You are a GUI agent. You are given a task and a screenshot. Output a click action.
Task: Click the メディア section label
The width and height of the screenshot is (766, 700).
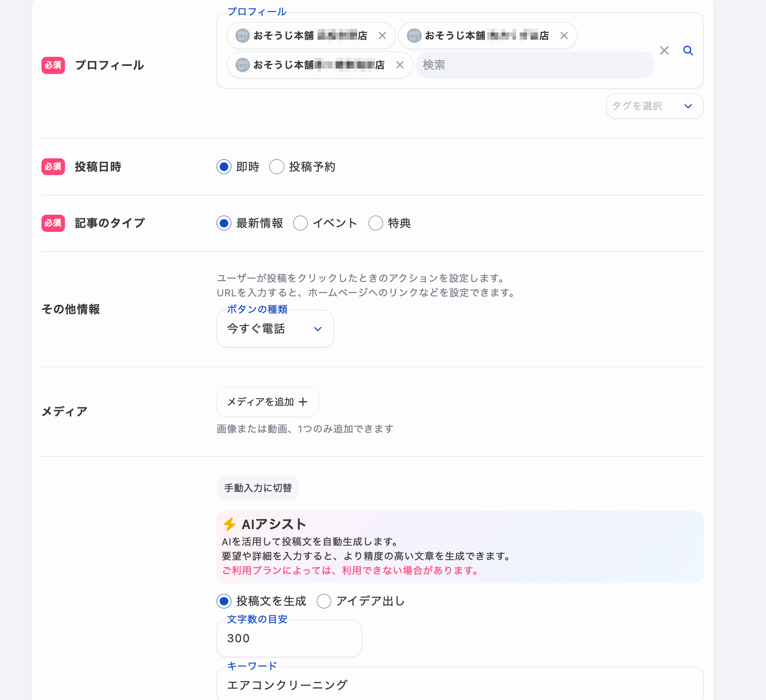click(x=65, y=411)
